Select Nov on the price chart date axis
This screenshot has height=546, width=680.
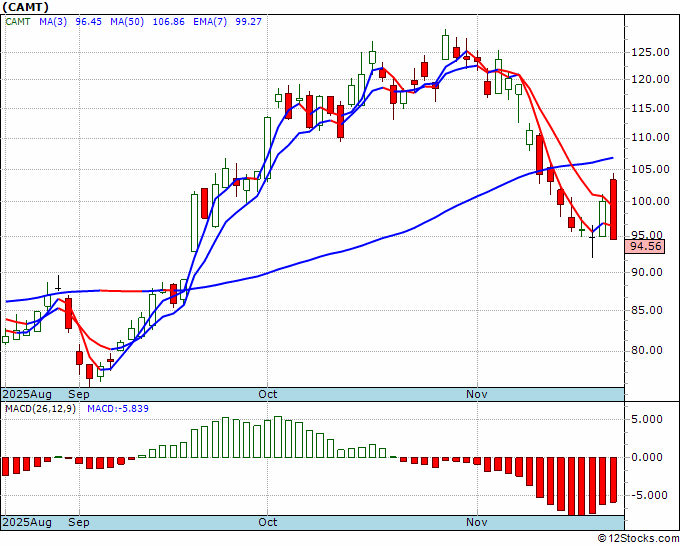(477, 394)
